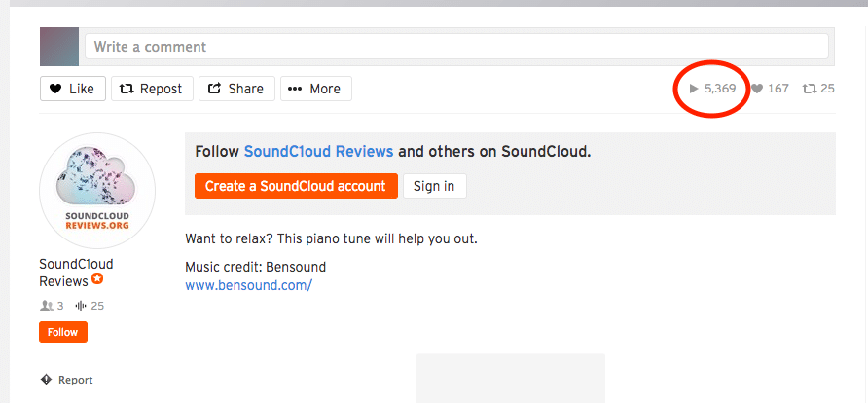This screenshot has width=868, height=403.
Task: Repost this track
Action: pos(152,89)
